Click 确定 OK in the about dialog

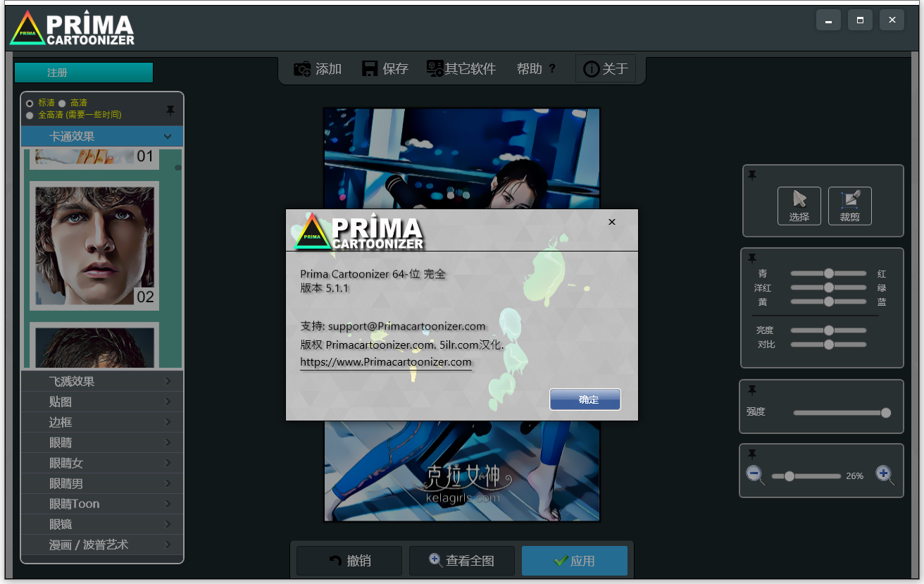click(585, 399)
